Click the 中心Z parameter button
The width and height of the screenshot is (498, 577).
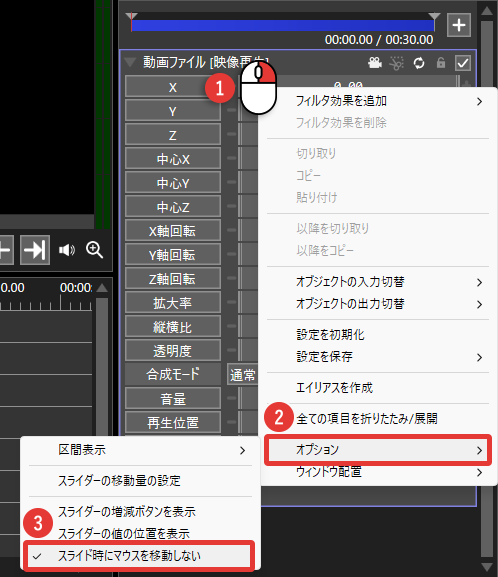point(173,206)
